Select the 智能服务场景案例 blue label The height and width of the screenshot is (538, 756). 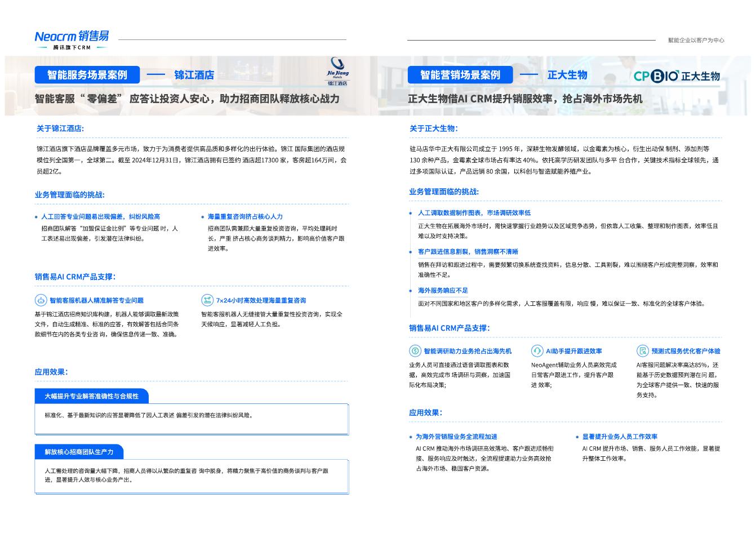coord(87,75)
